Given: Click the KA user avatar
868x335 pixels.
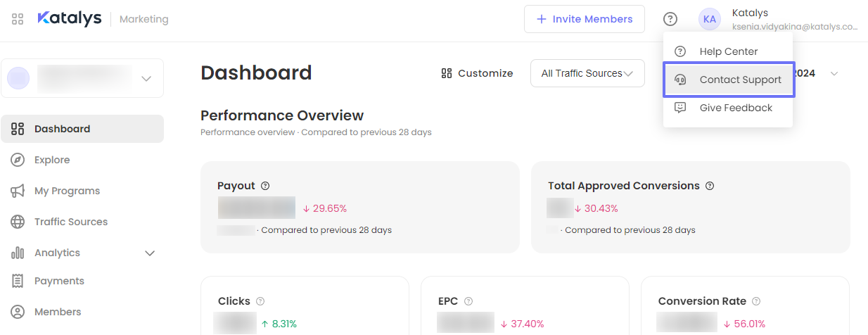Looking at the screenshot, I should coord(709,19).
